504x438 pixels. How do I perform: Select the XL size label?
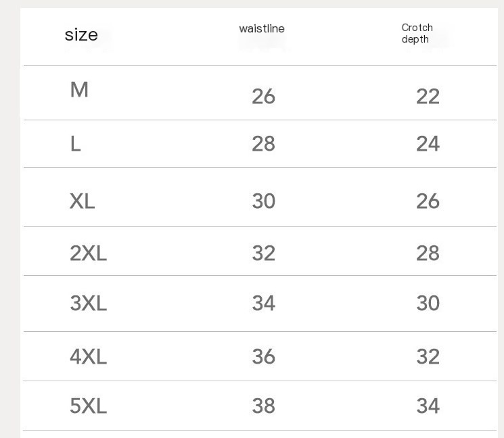tap(82, 201)
